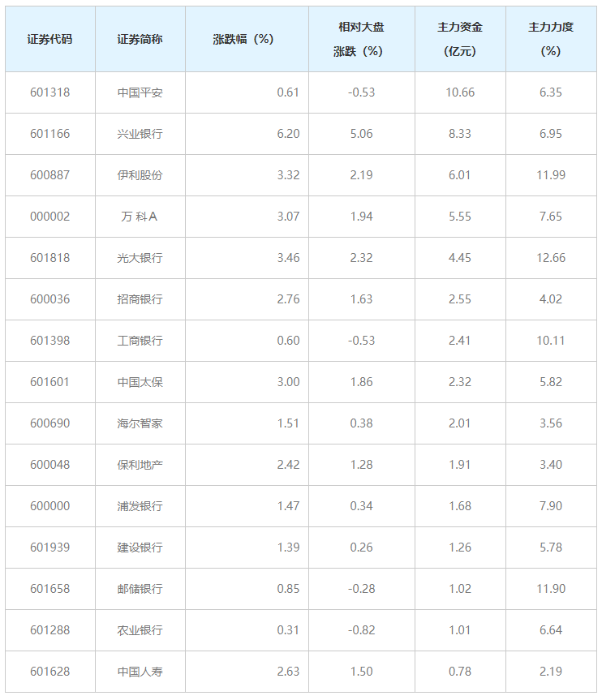Screen dimensions: 602x700
Task: Click the 主力资金(亿元) column header
Action: [460, 39]
